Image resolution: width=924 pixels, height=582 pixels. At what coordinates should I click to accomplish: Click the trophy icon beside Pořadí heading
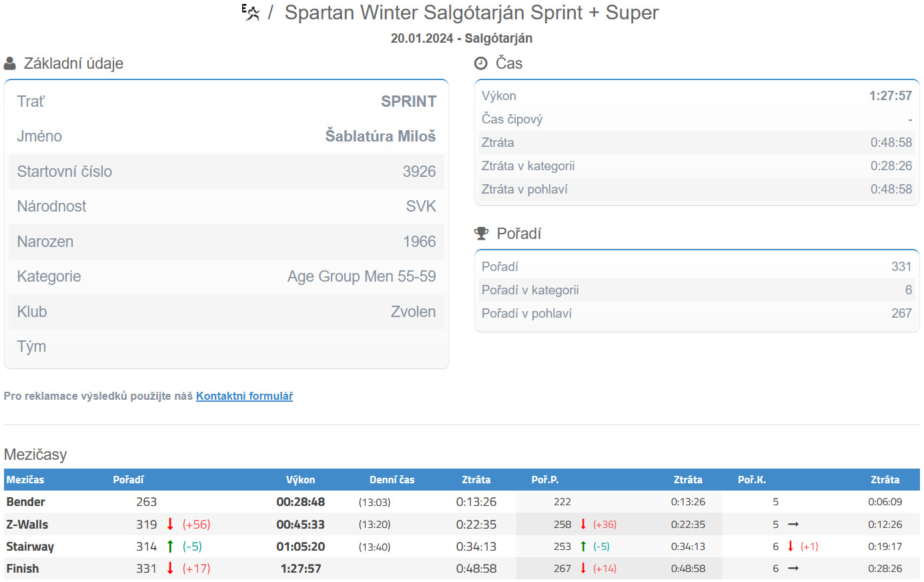(x=481, y=234)
